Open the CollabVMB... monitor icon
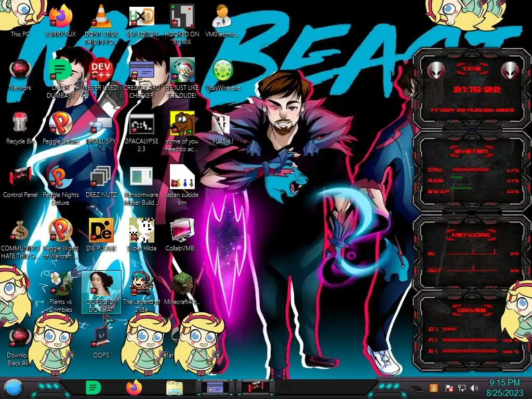 coord(182,235)
